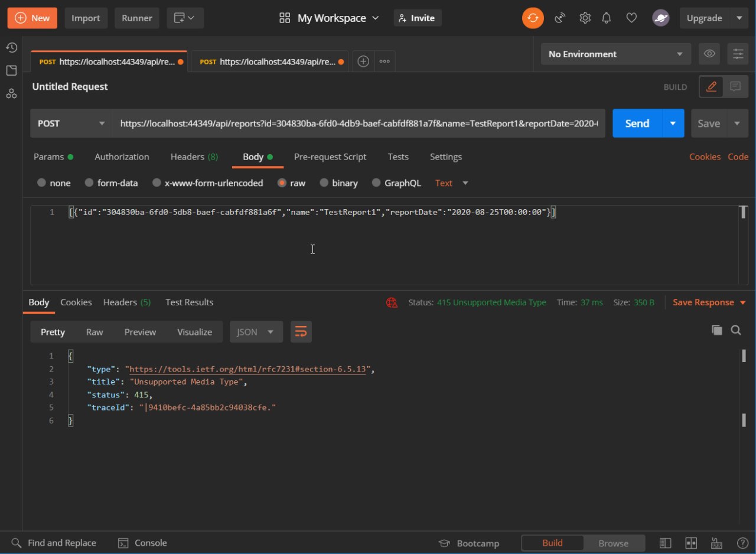Click the environment quick look eye icon
Viewport: 756px width, 554px height.
(709, 54)
